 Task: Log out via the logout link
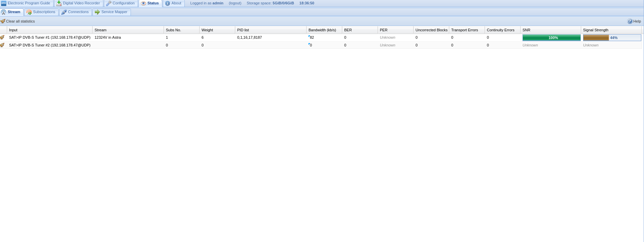pos(235,3)
